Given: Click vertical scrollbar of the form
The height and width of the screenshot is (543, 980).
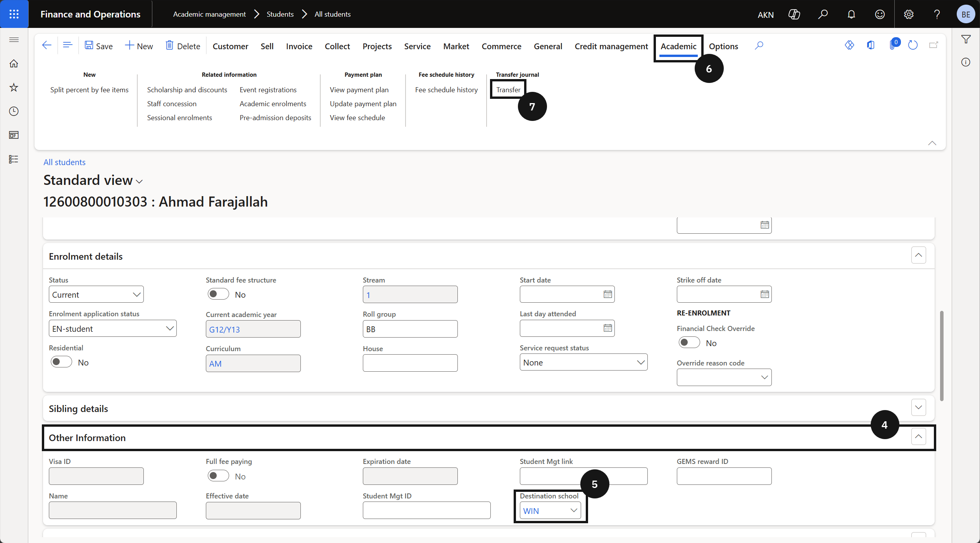Looking at the screenshot, I should click(942, 355).
